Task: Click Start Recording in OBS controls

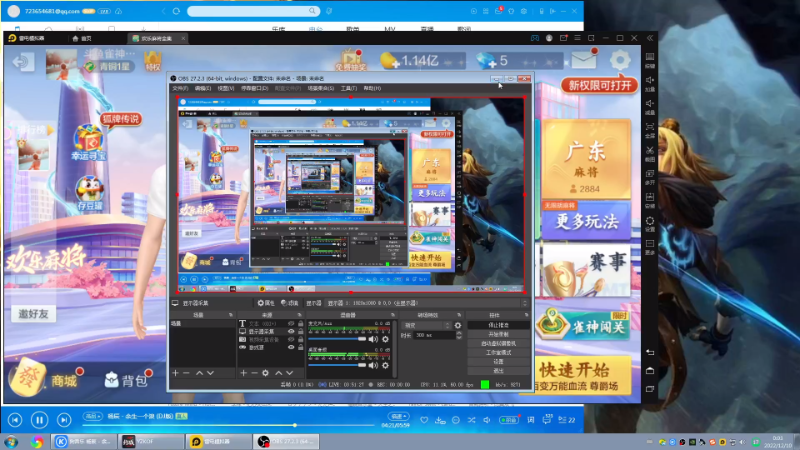Action: coord(498,334)
